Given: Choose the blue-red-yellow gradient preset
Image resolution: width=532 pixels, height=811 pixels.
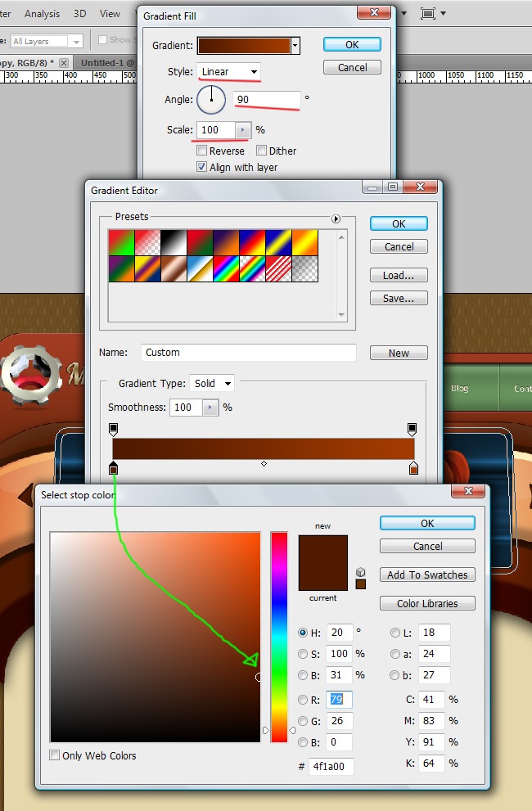Looking at the screenshot, I should 253,242.
